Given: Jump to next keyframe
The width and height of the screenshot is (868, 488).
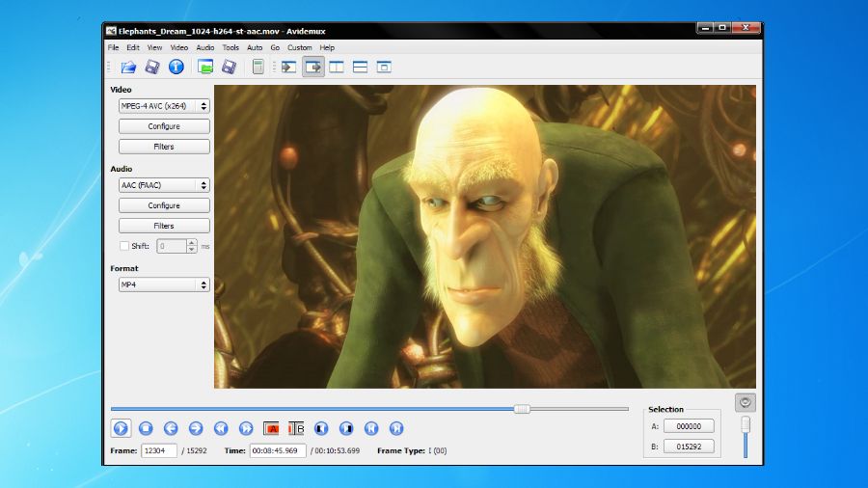Looking at the screenshot, I should coord(246,428).
